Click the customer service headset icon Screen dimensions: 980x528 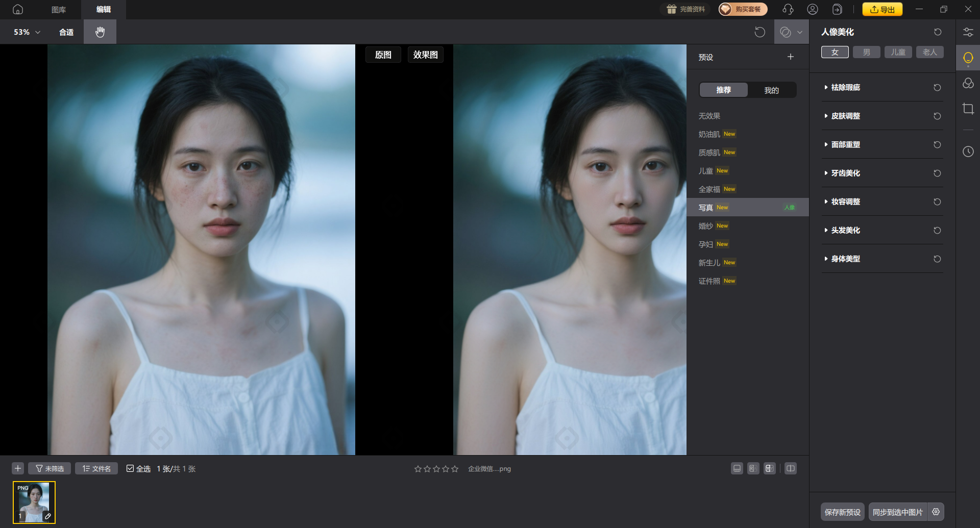click(x=788, y=9)
